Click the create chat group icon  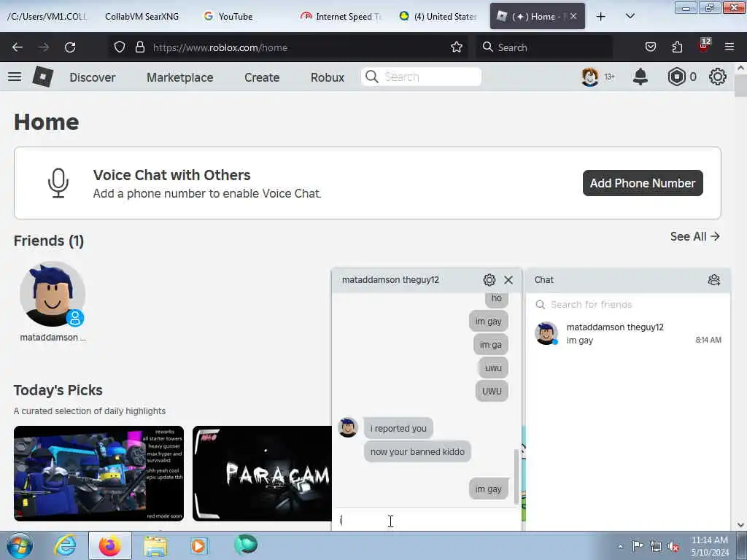pyautogui.click(x=713, y=280)
